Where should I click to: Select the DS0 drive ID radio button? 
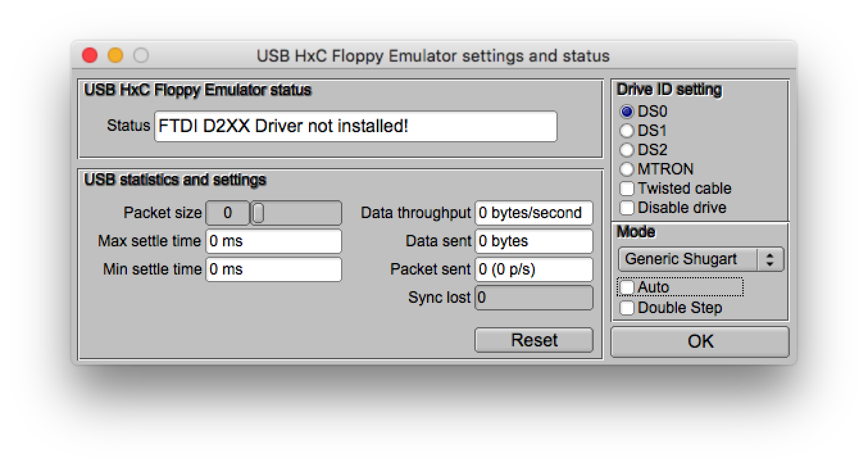click(x=626, y=112)
